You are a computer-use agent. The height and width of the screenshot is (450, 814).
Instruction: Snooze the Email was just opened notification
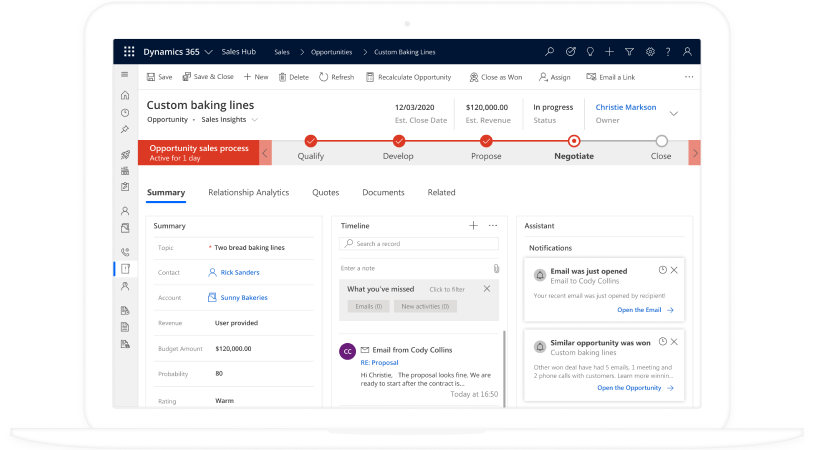click(x=662, y=270)
